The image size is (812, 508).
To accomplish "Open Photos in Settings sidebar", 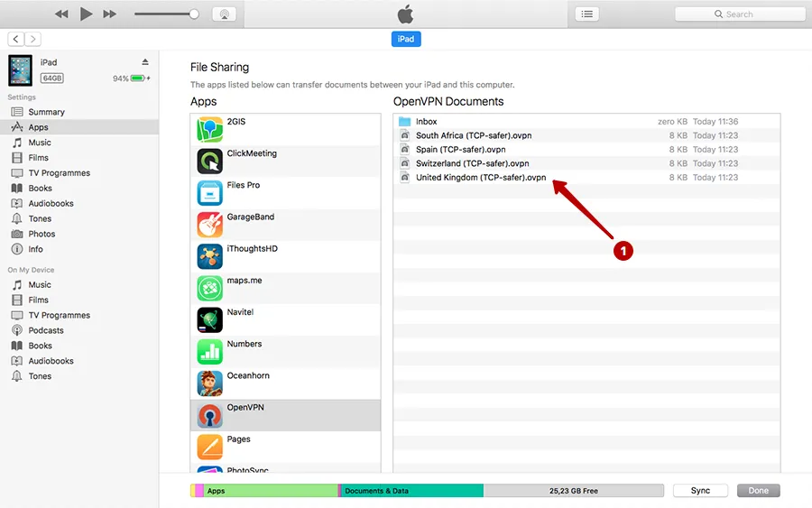I will (79, 234).
